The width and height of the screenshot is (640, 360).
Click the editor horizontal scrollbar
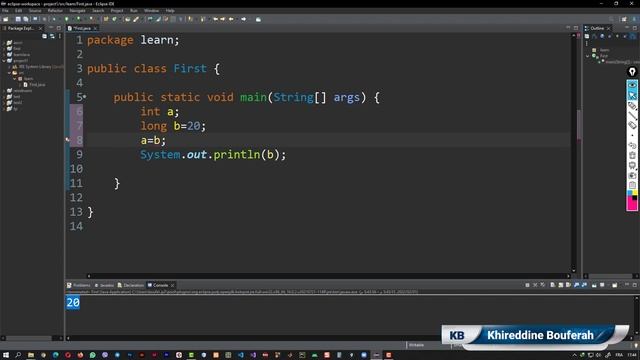(x=329, y=276)
